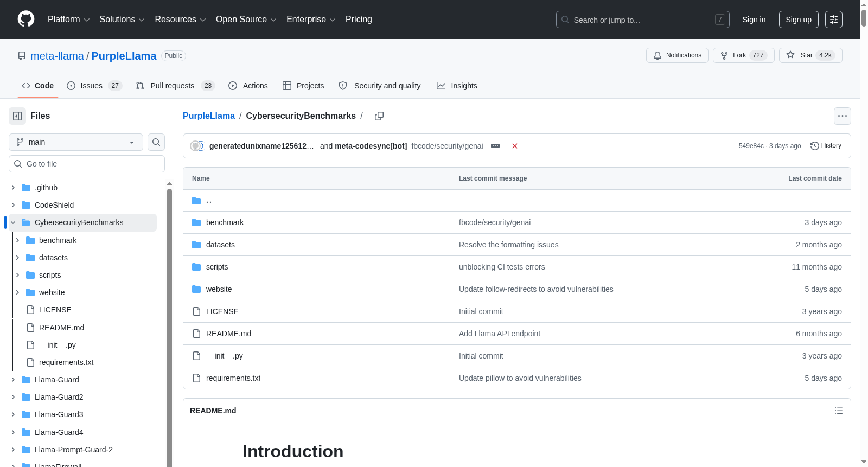Open generatedunixname author profile link
The height and width of the screenshot is (467, 868).
(261, 146)
